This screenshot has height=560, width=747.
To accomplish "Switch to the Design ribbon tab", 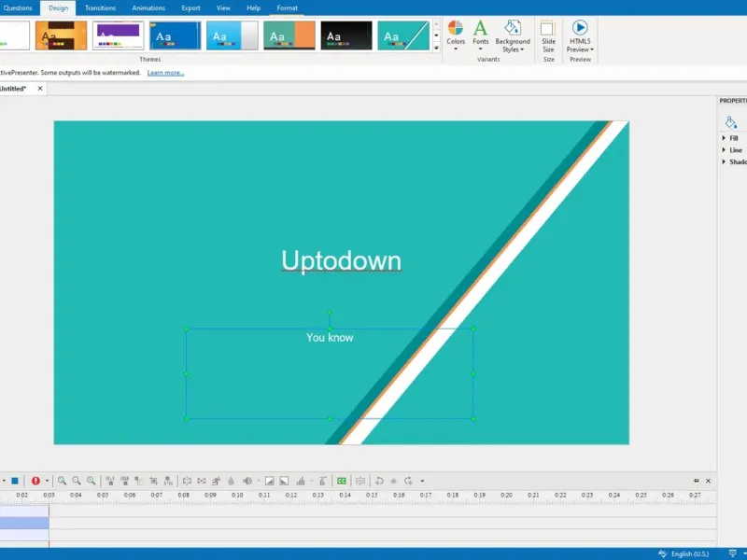I will [x=58, y=8].
